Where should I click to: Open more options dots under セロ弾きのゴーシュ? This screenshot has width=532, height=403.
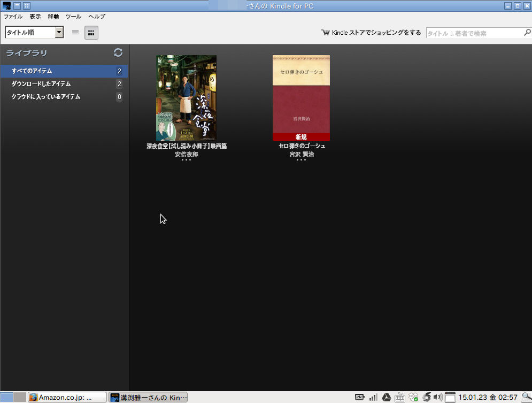[301, 159]
